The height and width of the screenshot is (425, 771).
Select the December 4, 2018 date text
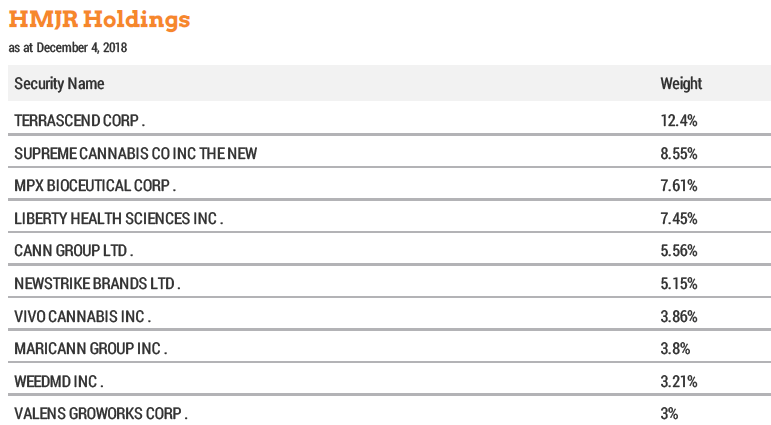[68, 47]
